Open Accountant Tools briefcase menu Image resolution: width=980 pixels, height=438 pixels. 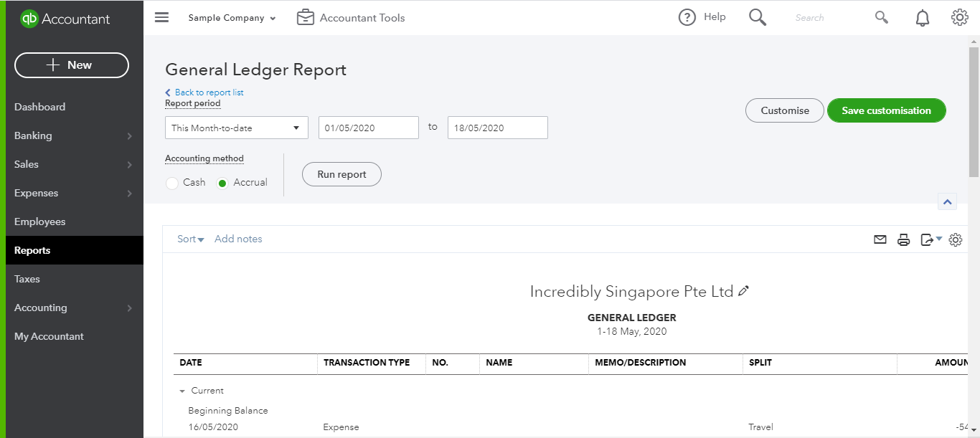[351, 18]
